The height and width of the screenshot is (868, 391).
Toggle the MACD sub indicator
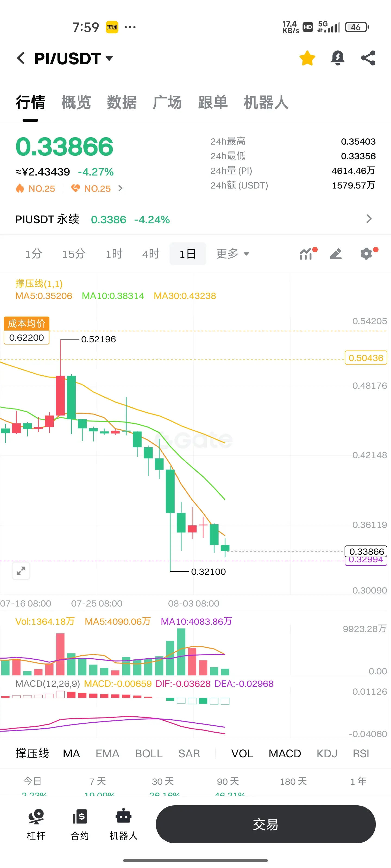pyautogui.click(x=285, y=754)
